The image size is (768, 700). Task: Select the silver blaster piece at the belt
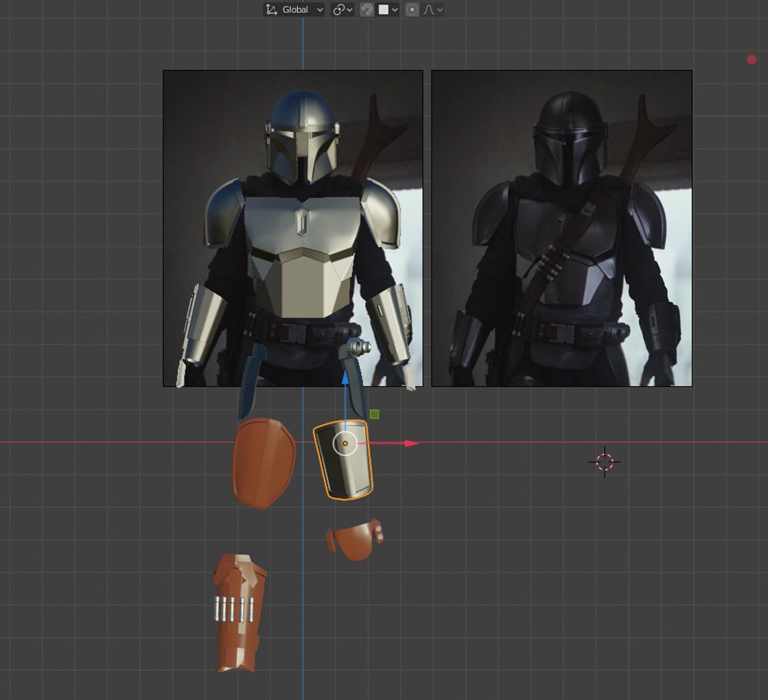(360, 349)
